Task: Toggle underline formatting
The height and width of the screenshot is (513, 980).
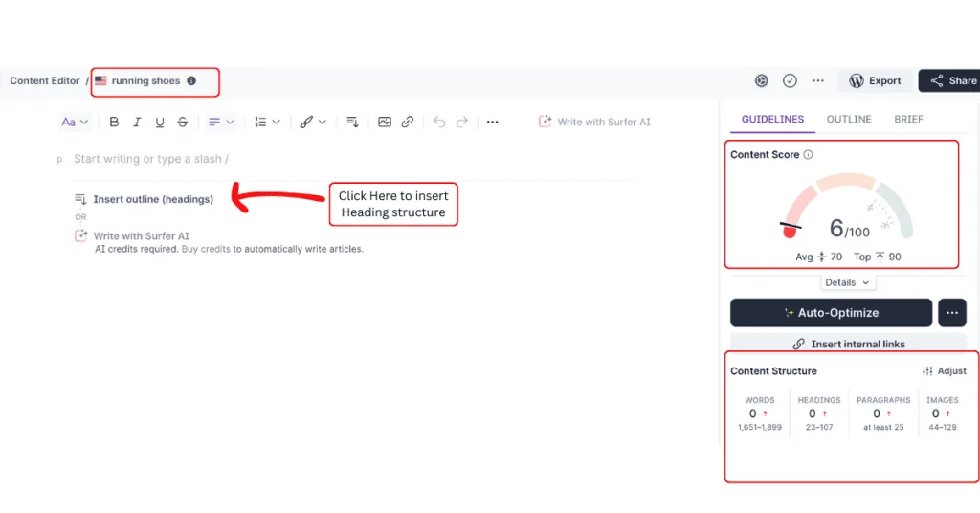Action: pos(160,122)
